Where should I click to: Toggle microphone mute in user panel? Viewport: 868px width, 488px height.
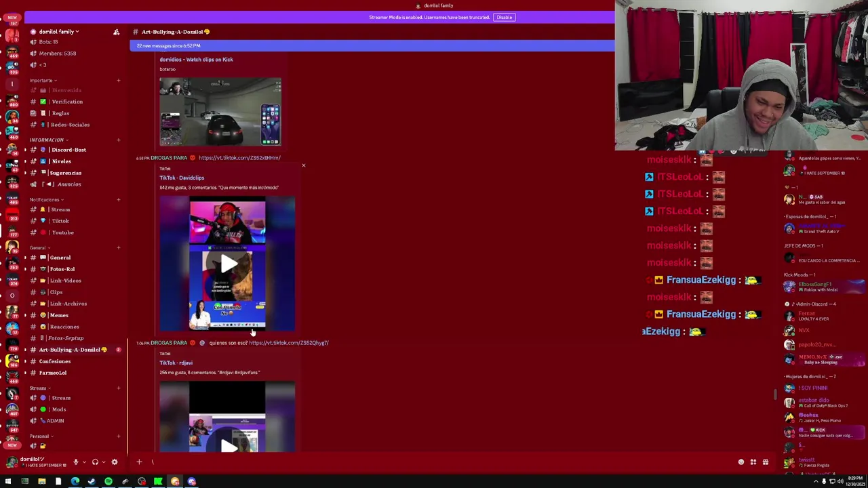pyautogui.click(x=75, y=462)
